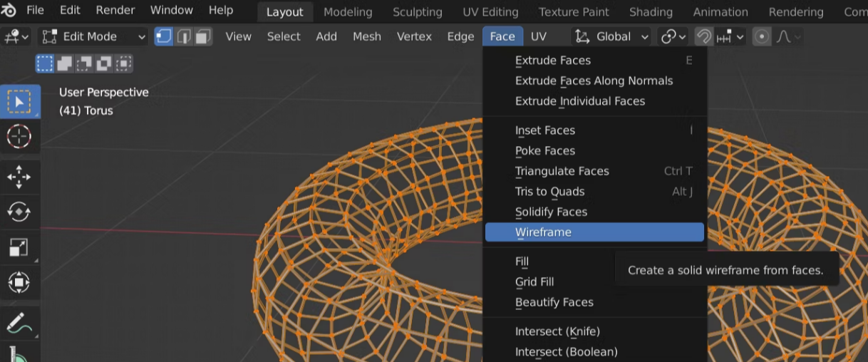Set selection mode to new selection
Viewport: 868px width, 362px height.
45,64
